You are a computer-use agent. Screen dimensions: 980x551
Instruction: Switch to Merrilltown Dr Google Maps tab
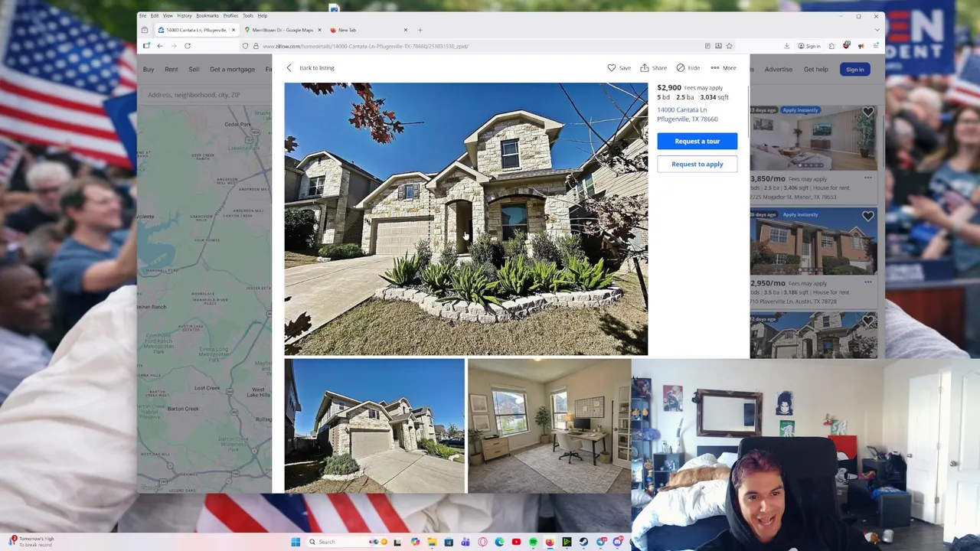tap(283, 30)
